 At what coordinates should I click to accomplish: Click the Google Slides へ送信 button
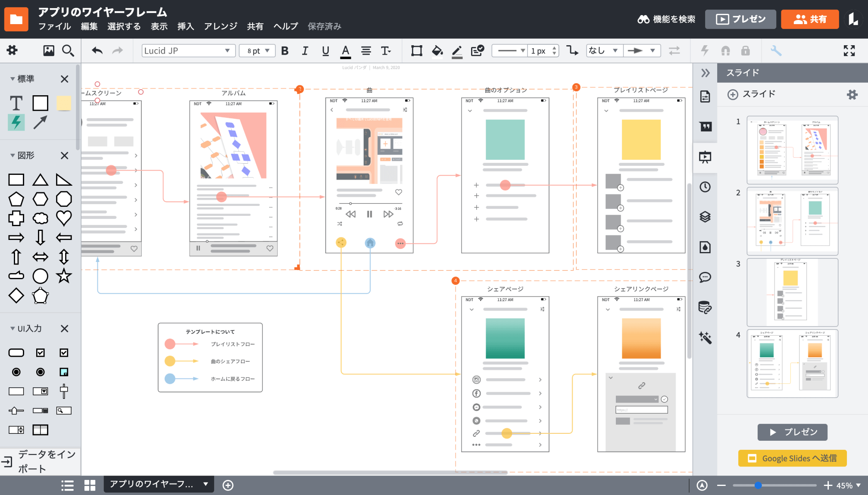pos(792,458)
